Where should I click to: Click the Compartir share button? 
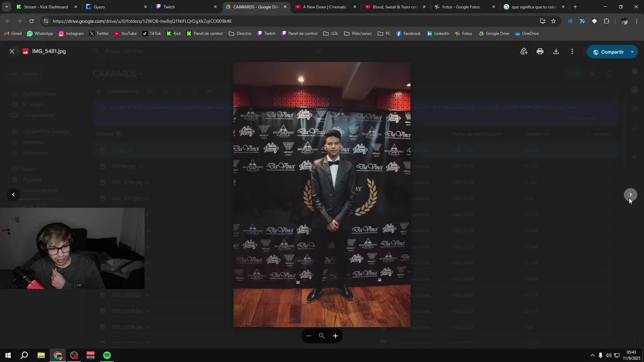(608, 52)
